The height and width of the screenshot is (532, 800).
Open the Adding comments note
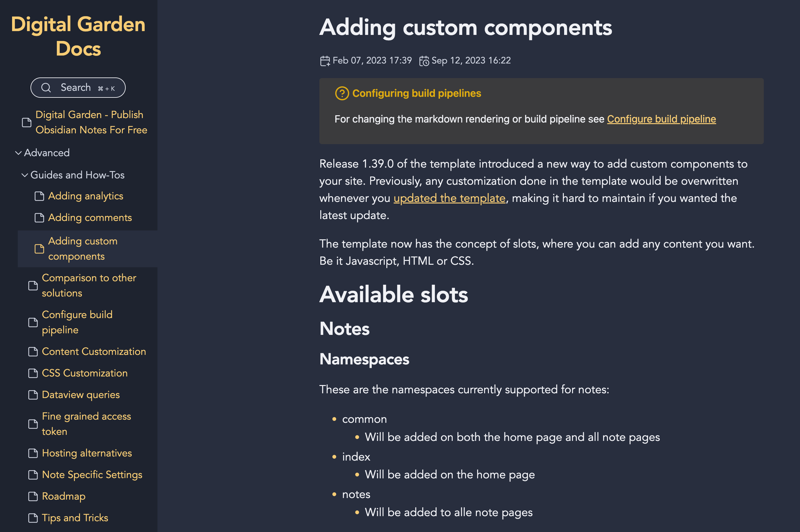point(90,217)
